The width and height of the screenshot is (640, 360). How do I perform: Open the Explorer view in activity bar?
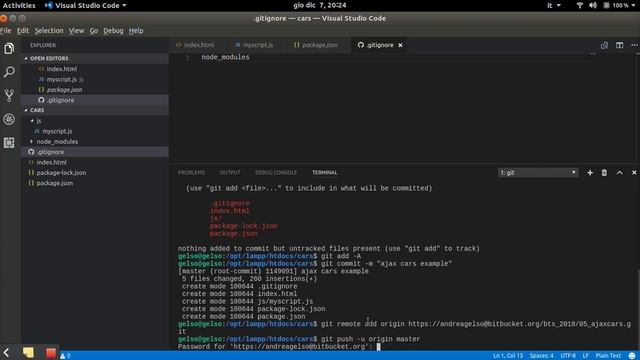(9, 49)
